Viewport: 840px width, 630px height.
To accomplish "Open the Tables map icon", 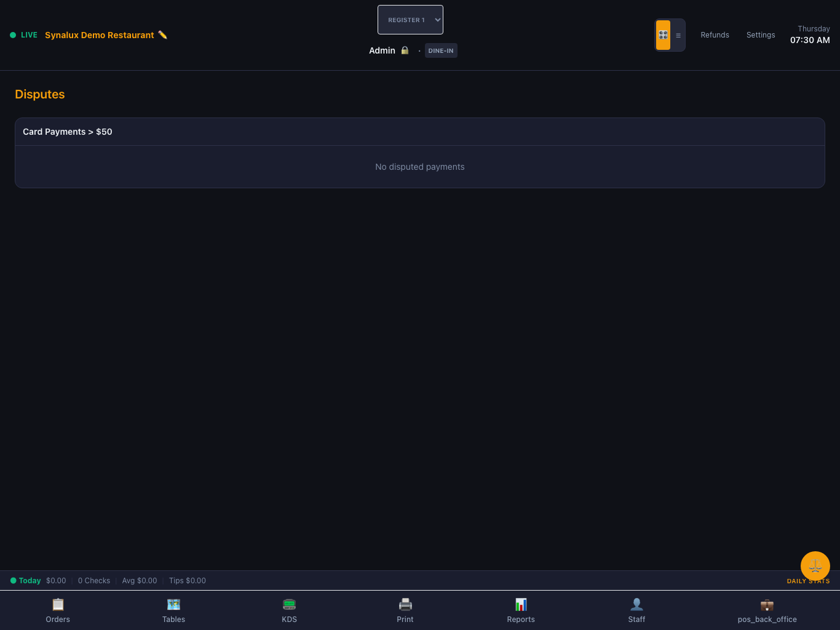I will (173, 605).
